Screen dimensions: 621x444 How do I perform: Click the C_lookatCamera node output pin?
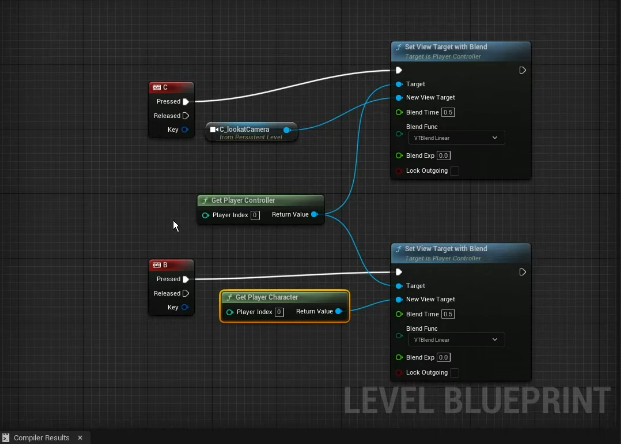[x=288, y=129]
